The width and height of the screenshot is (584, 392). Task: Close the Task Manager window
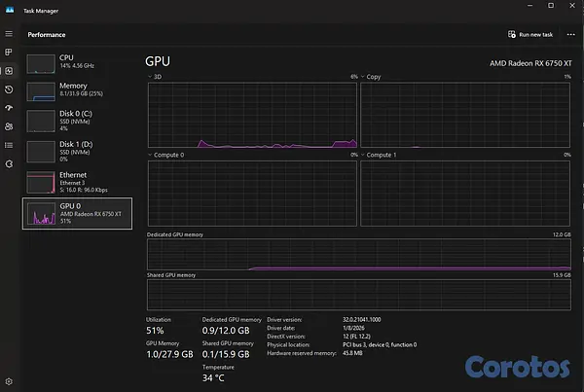click(x=572, y=6)
